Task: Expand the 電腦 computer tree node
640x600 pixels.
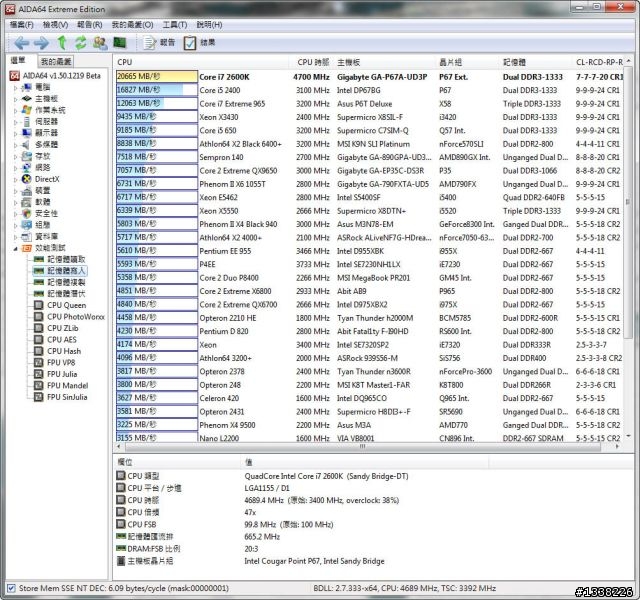Action: [x=16, y=87]
